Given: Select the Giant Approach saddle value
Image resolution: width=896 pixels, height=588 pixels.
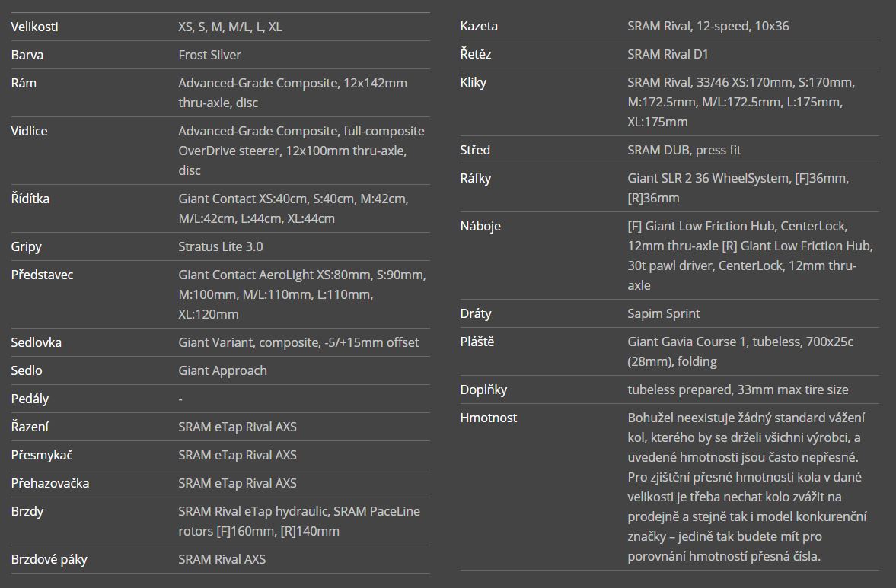Looking at the screenshot, I should (x=222, y=370).
